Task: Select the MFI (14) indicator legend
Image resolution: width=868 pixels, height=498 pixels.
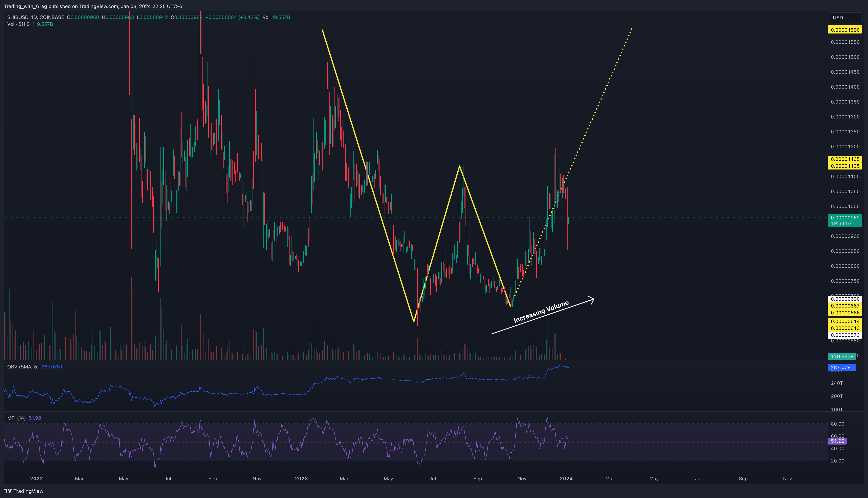Action: click(x=16, y=418)
